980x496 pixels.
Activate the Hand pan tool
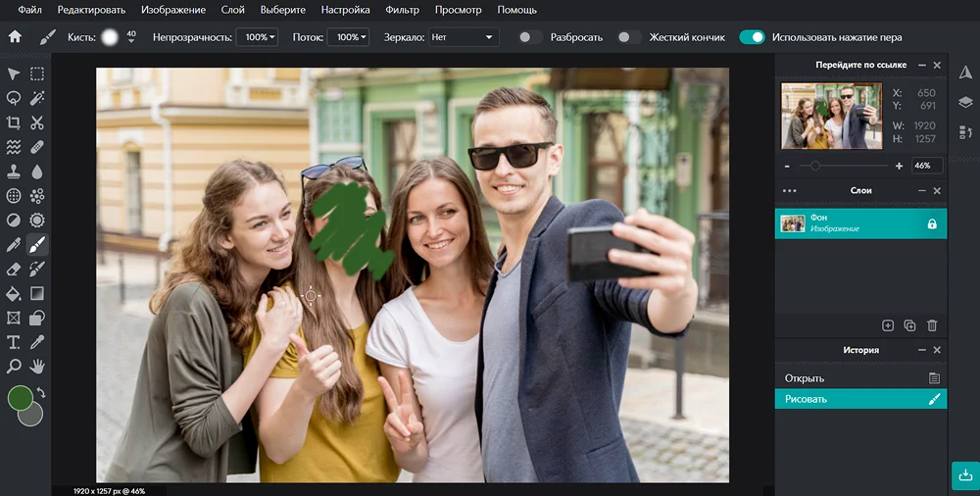click(37, 366)
